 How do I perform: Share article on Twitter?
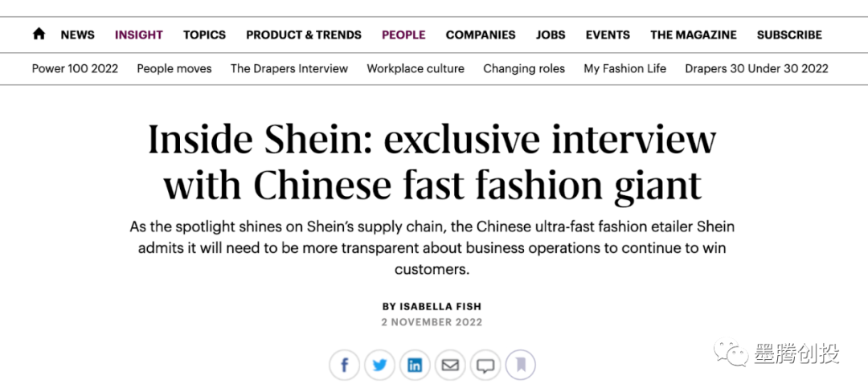point(380,365)
